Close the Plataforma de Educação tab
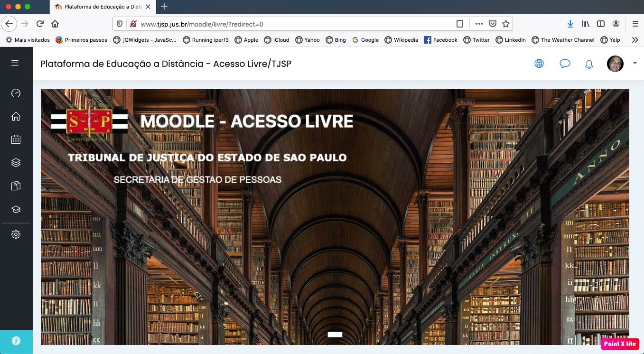The image size is (644, 354). pyautogui.click(x=148, y=7)
